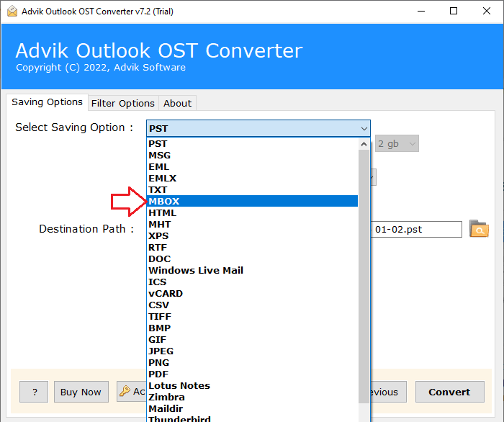Switch to the Saving Options tab

[47, 102]
